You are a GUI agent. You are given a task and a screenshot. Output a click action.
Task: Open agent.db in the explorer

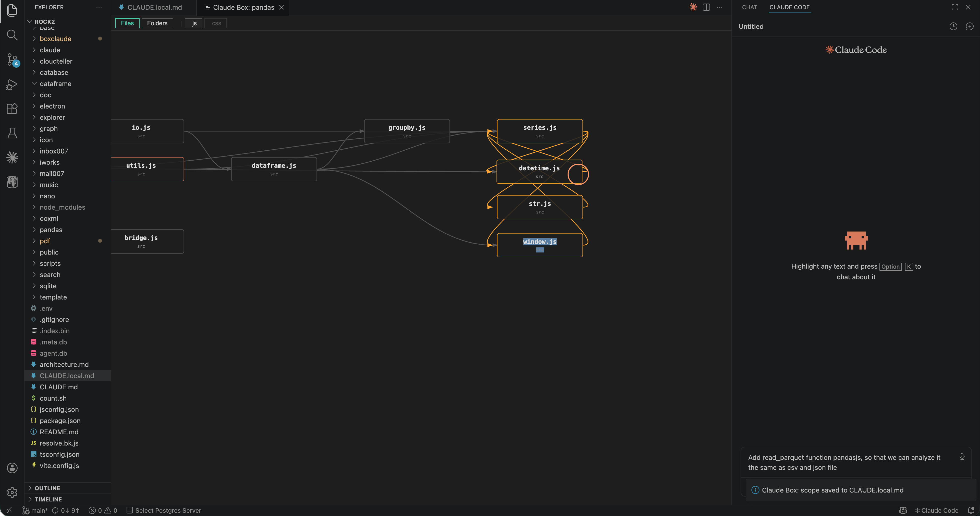coord(68,353)
